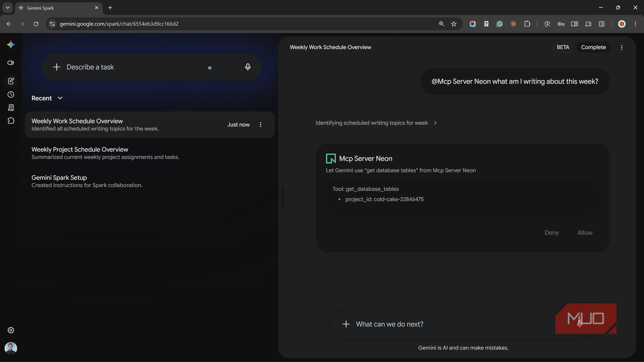Viewport: 644px width, 362px height.
Task: Click the Chrome profile avatar in toolbar
Action: point(622,24)
